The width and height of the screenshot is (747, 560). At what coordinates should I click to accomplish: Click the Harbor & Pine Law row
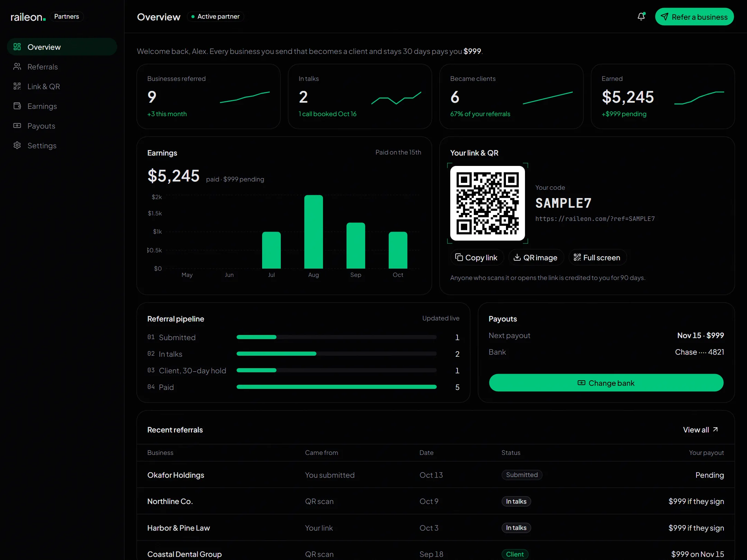coord(435,528)
